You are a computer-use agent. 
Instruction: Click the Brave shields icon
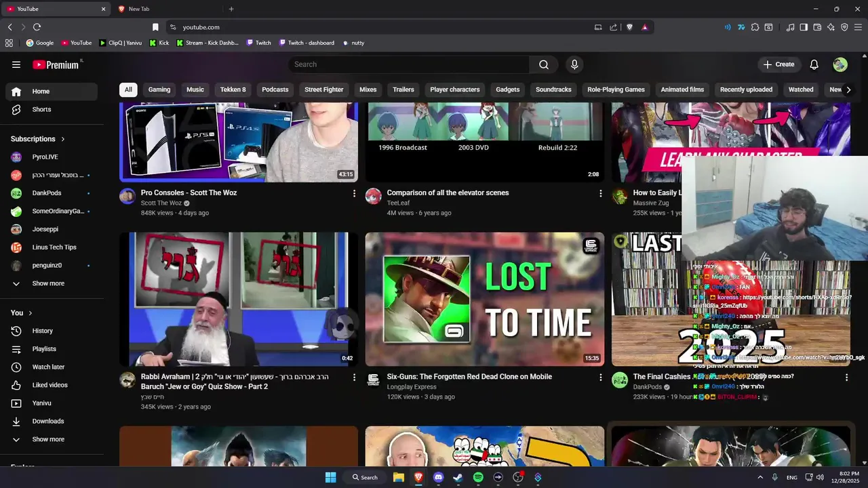coord(629,27)
